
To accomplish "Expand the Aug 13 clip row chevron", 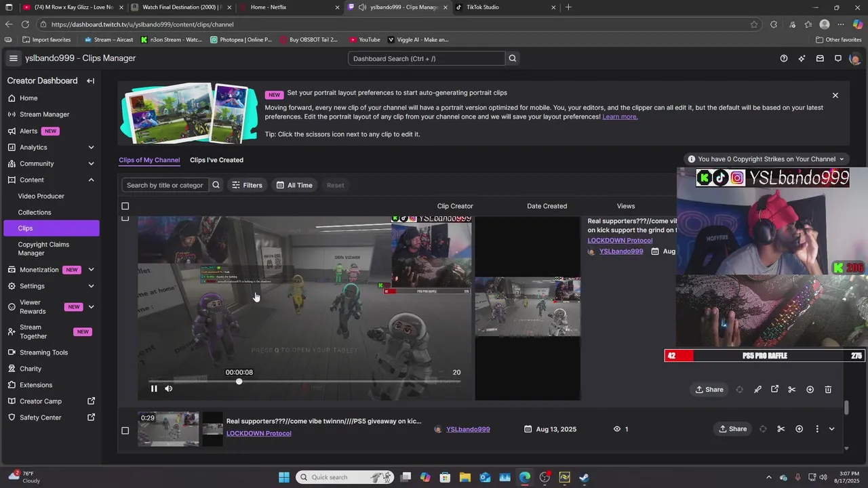I will pos(831,429).
